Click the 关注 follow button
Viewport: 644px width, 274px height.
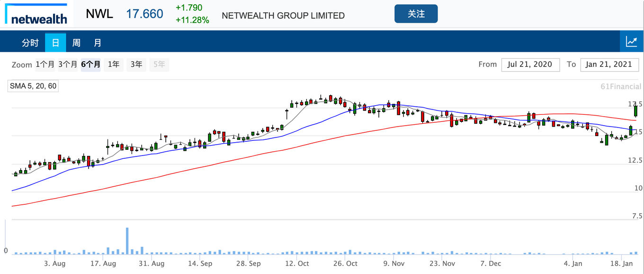tap(416, 14)
